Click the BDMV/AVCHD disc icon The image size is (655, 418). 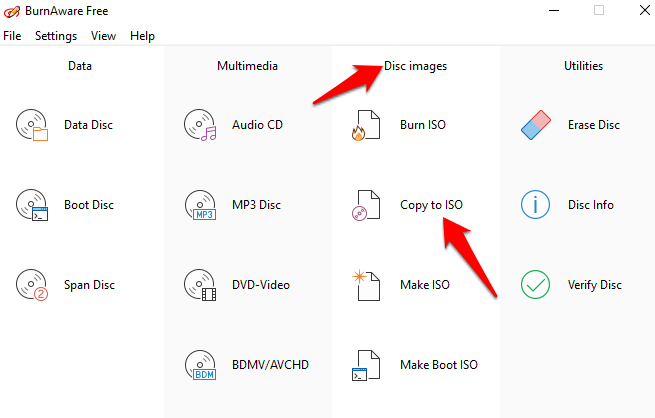coord(200,365)
